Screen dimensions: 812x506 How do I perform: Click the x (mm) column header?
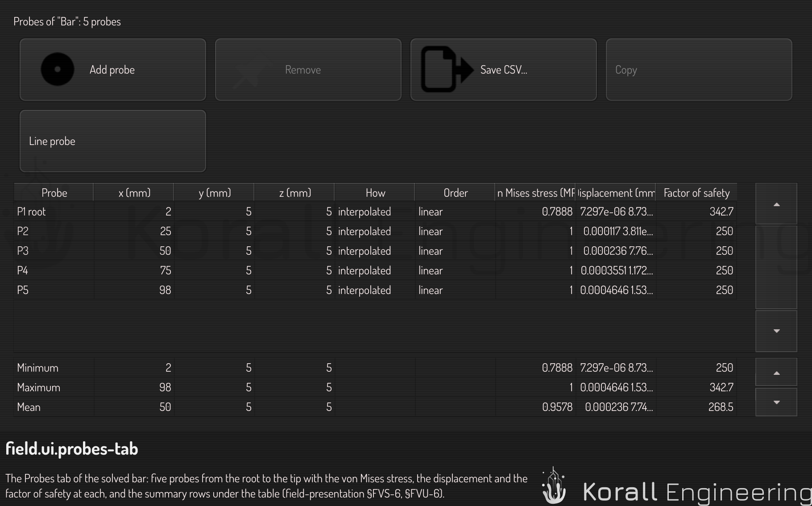(x=134, y=193)
